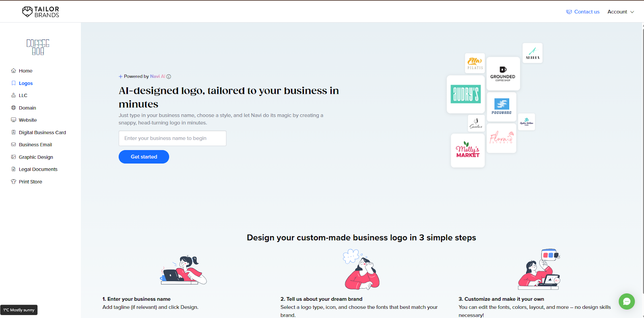
Task: Click the Home house icon
Action: click(x=14, y=71)
